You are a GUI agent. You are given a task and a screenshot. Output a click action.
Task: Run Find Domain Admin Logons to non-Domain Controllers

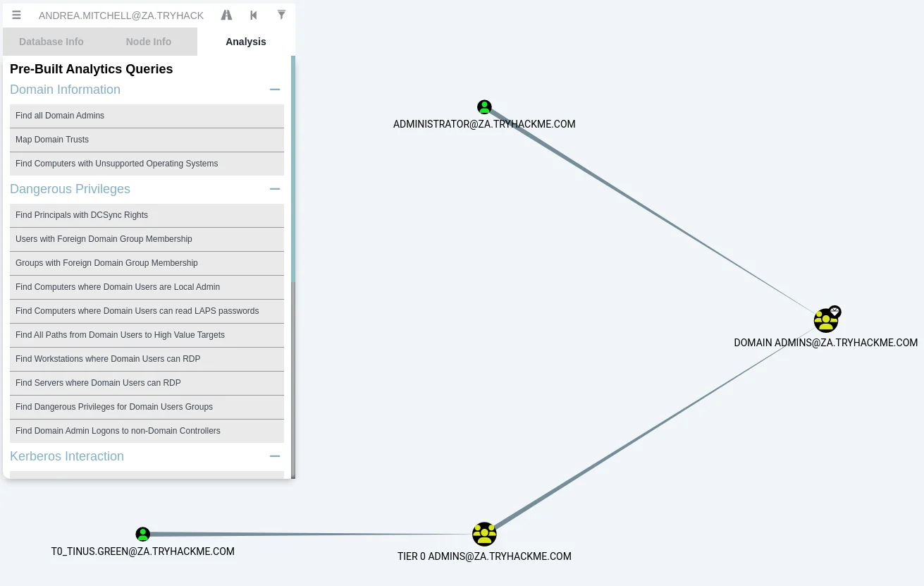point(147,431)
